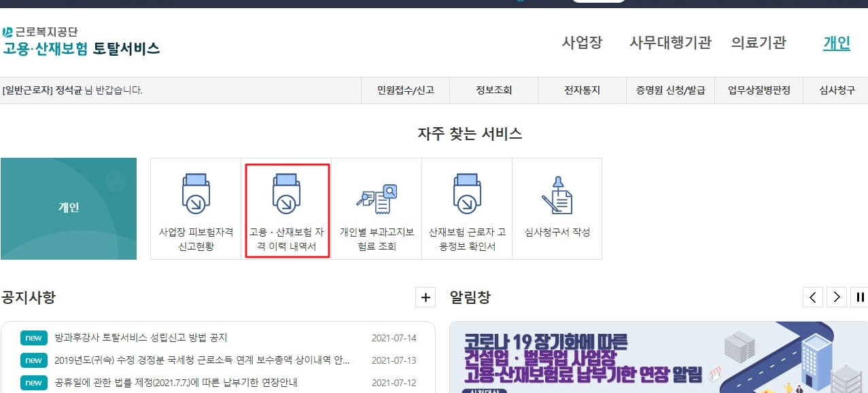Screen dimensions: 868x393
Task: Show previous banner in 알림창 carousel
Action: point(813,297)
